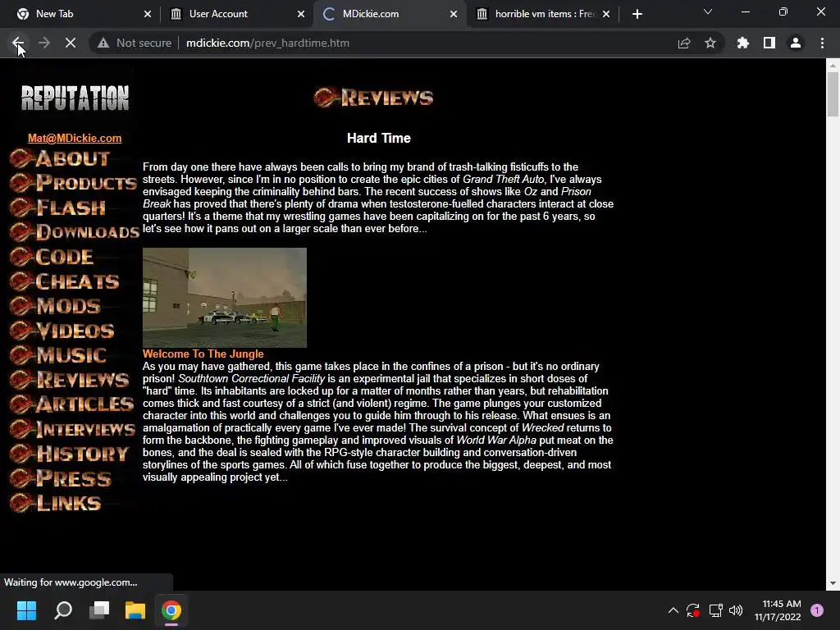840x630 pixels.
Task: Switch to horrible vm items tab
Action: click(x=545, y=14)
